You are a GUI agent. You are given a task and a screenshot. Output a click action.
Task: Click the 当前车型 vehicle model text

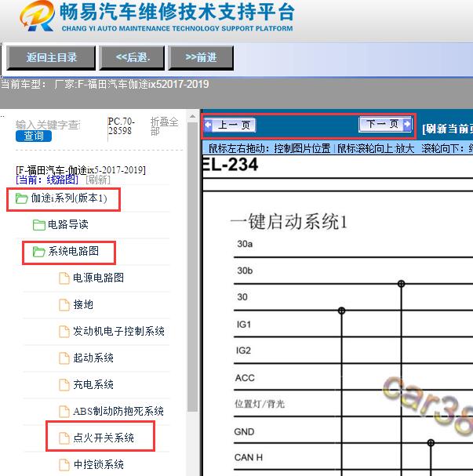(x=105, y=84)
